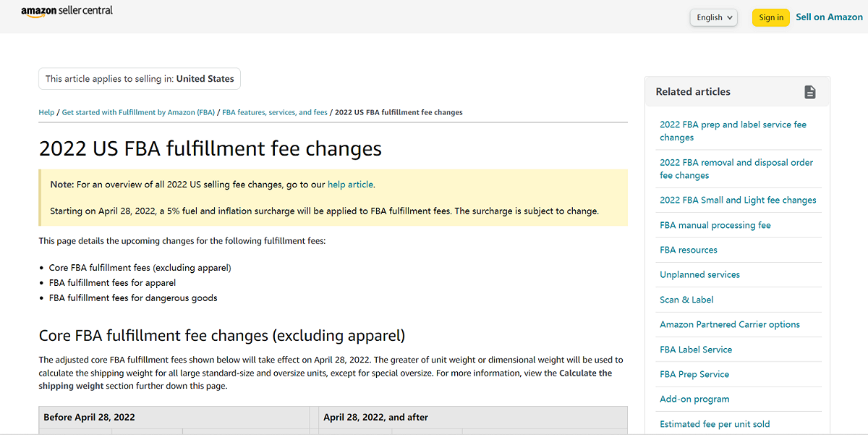Image resolution: width=868 pixels, height=435 pixels.
Task: Open Amazon Partnered Carrier options article
Action: 730,324
